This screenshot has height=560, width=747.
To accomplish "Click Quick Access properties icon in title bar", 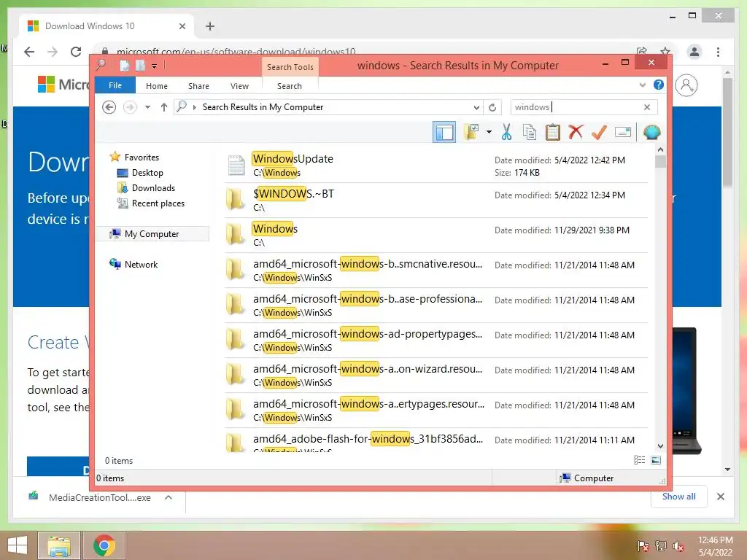I will click(x=125, y=66).
